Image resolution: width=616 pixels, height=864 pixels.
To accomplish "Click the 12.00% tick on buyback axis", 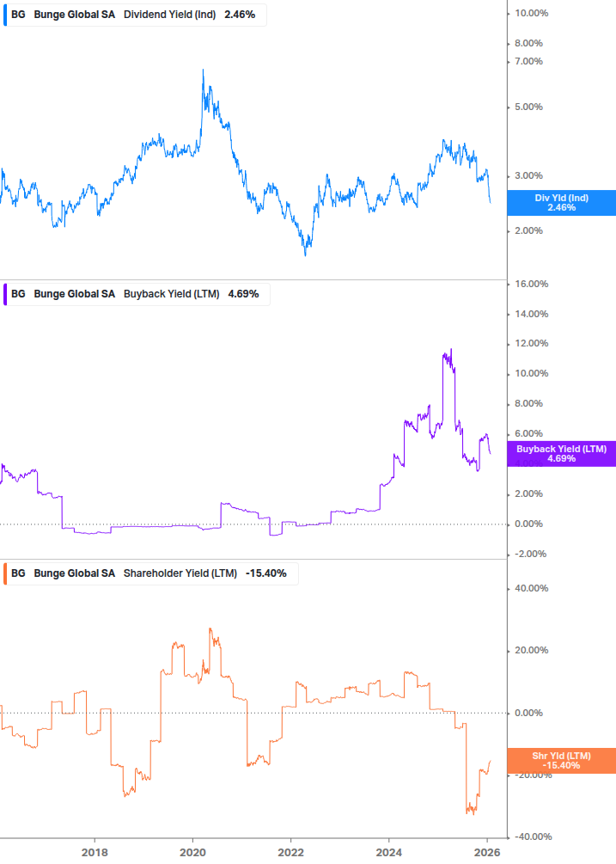I will coord(531,344).
